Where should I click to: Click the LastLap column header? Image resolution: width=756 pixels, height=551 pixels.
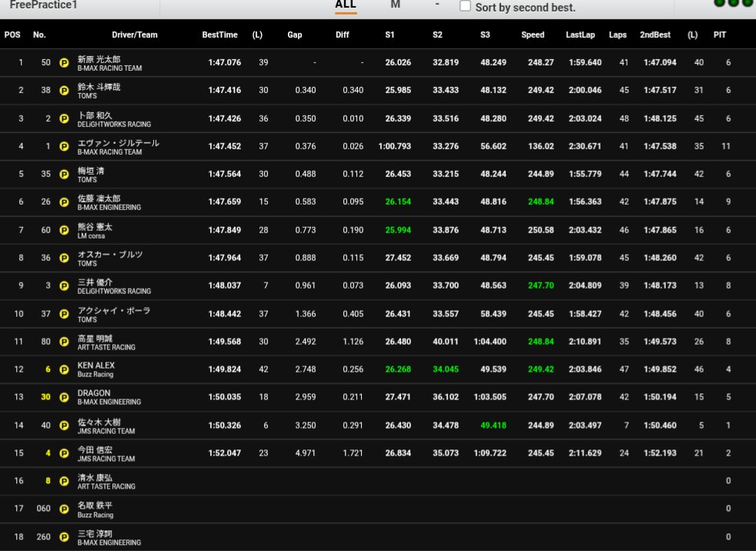point(580,35)
